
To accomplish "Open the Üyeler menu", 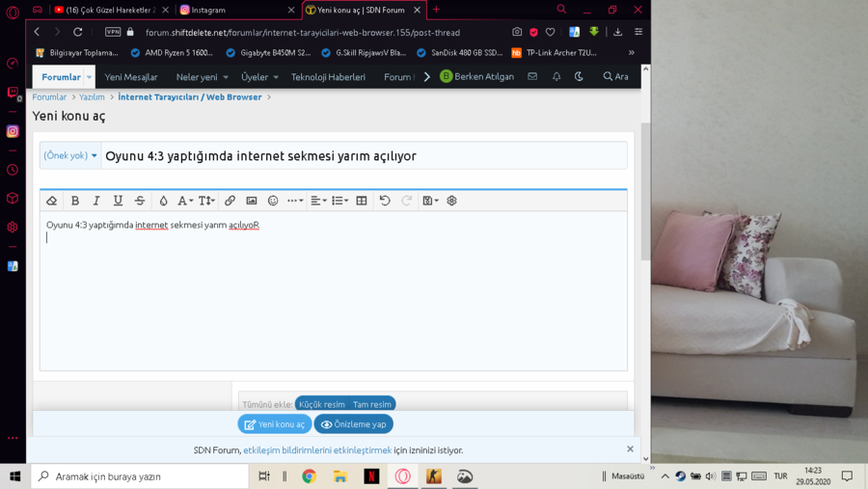I will [259, 77].
